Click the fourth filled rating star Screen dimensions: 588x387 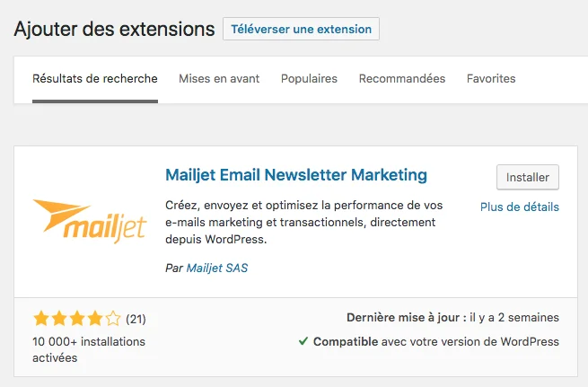[94, 318]
